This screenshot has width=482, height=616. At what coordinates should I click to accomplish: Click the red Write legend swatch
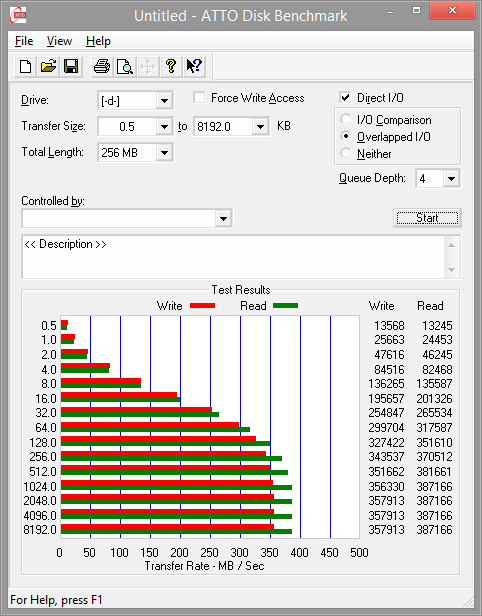[x=202, y=306]
